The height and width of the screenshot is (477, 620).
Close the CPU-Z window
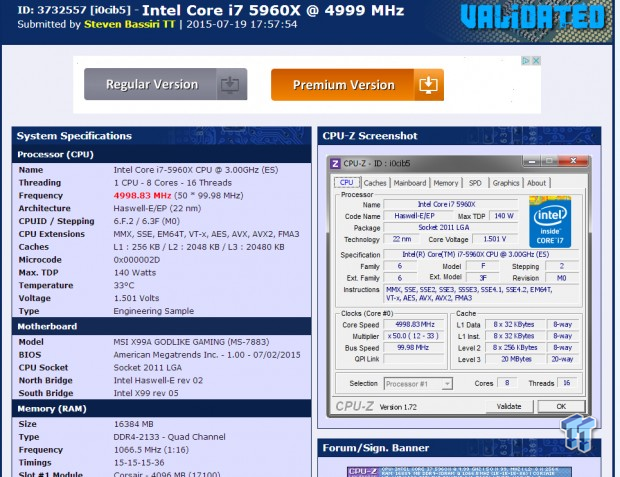(x=573, y=161)
